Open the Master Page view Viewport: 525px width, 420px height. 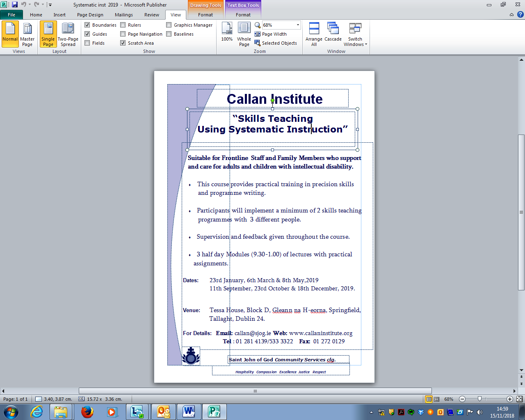click(27, 34)
